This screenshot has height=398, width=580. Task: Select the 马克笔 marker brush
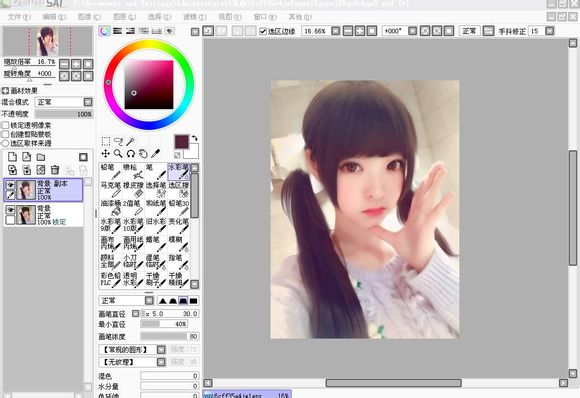pos(111,189)
